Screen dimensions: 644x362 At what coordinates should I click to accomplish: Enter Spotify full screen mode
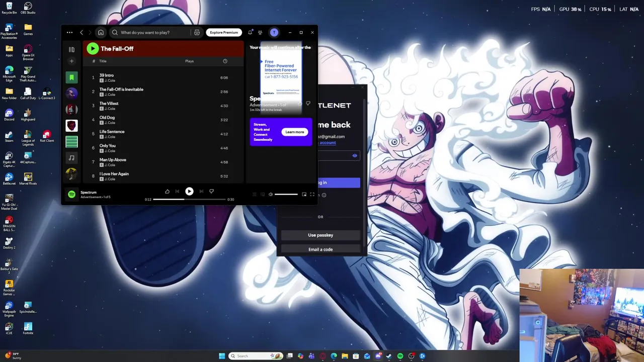point(312,194)
